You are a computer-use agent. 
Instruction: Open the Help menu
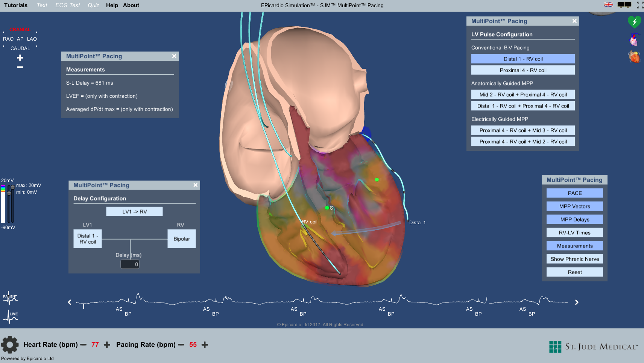click(112, 5)
